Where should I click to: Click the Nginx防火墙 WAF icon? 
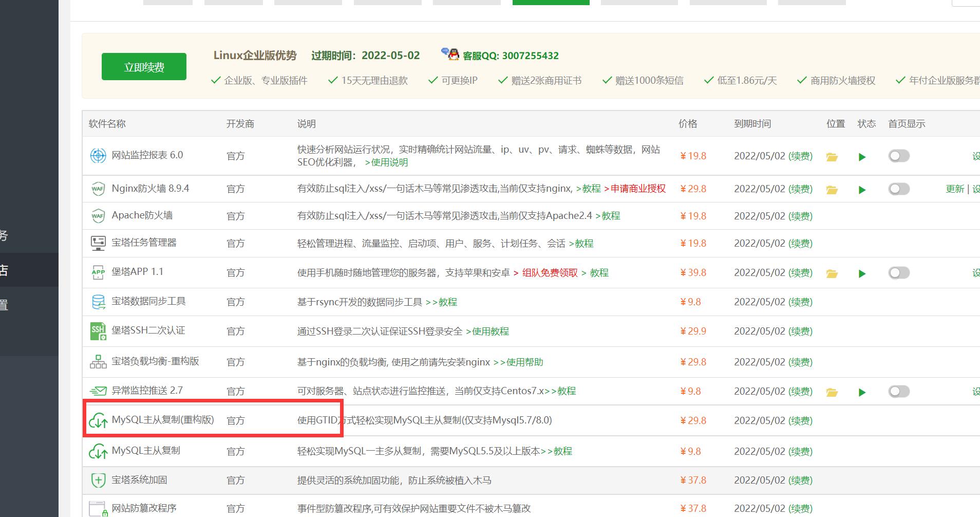pos(98,189)
